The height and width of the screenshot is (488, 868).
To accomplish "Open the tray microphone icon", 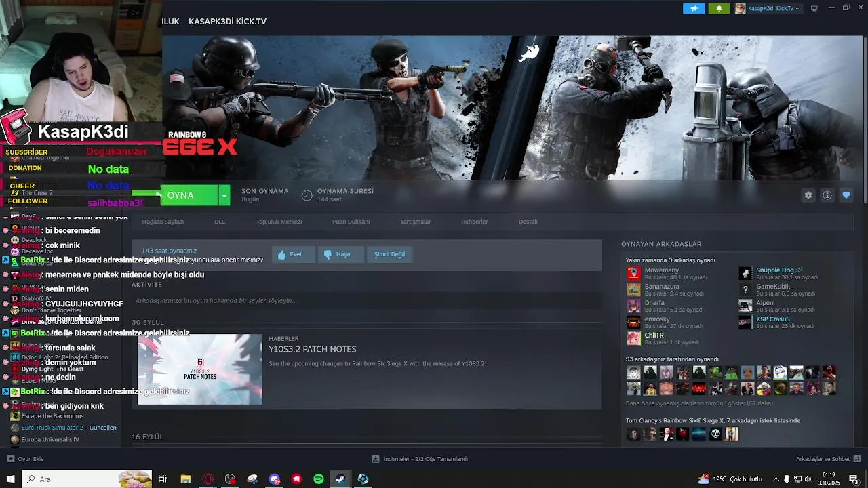I will click(x=787, y=479).
